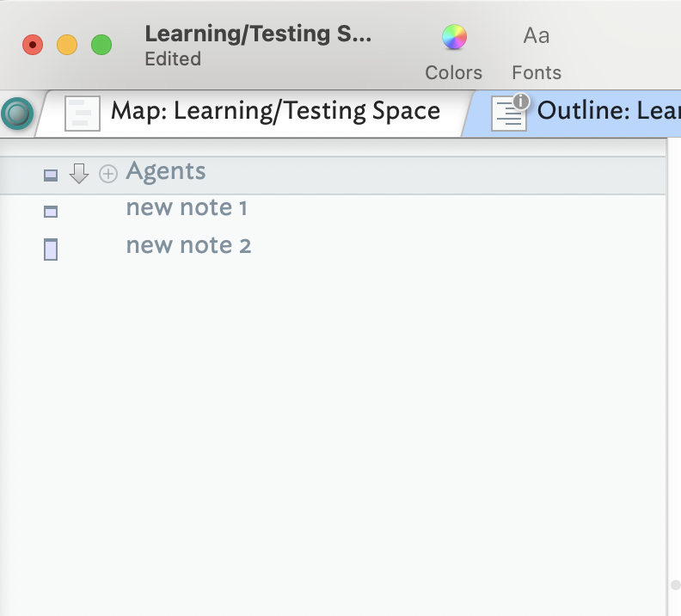This screenshot has width=681, height=616.
Task: Click the new note 1 icon
Action: pyautogui.click(x=51, y=211)
